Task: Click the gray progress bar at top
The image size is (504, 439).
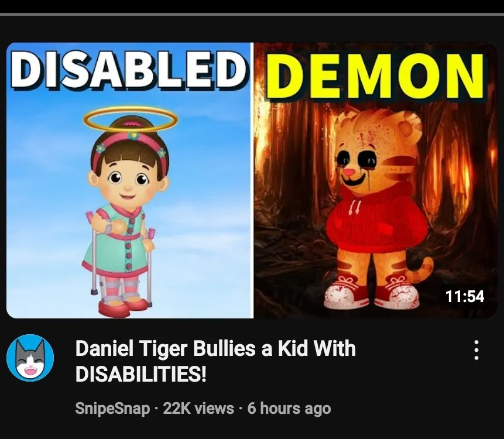Action: click(252, 14)
